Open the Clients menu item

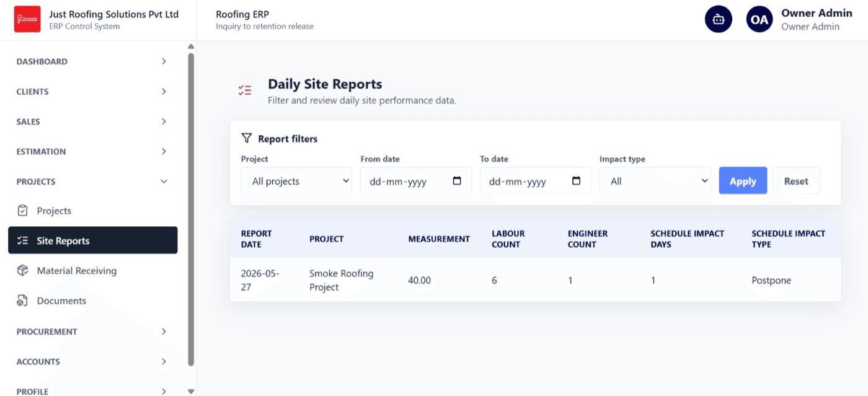92,91
